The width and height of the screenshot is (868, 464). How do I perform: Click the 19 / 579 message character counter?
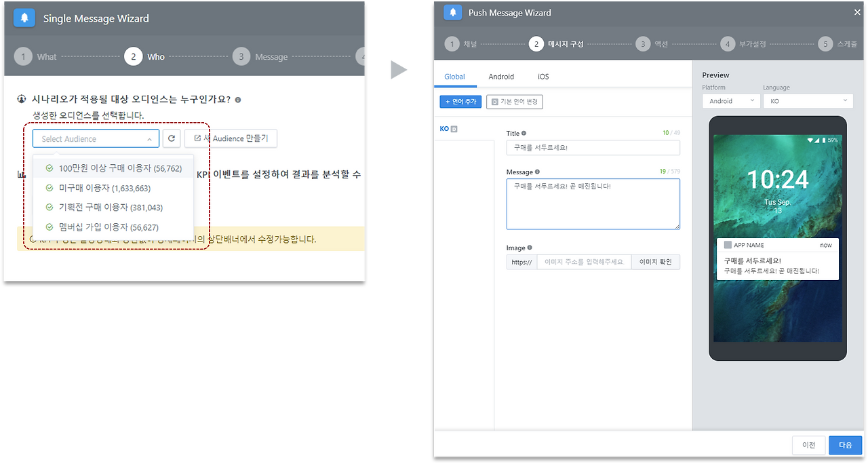coord(669,172)
